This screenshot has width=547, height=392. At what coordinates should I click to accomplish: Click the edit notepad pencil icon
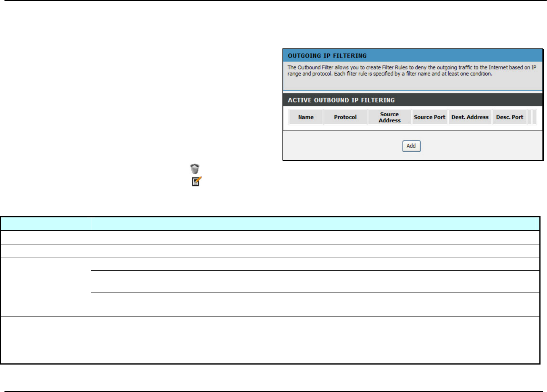click(x=196, y=182)
